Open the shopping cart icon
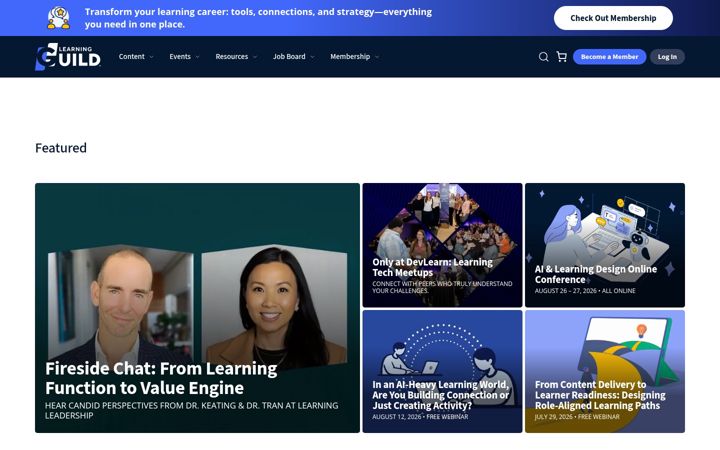The width and height of the screenshot is (720, 450). [x=562, y=56]
